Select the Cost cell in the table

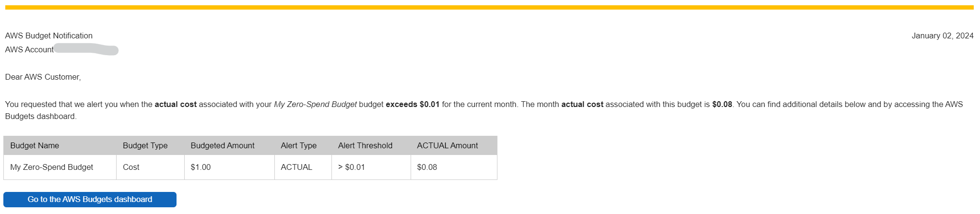(131, 167)
